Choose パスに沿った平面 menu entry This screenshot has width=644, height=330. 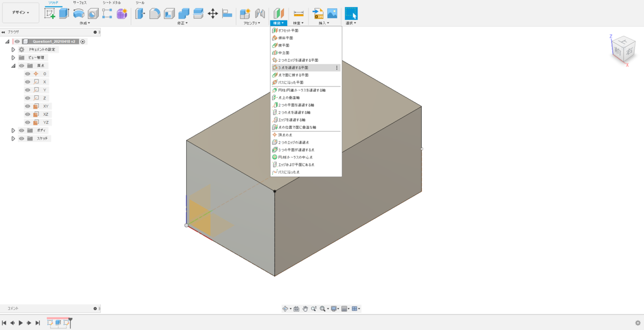click(x=306, y=83)
